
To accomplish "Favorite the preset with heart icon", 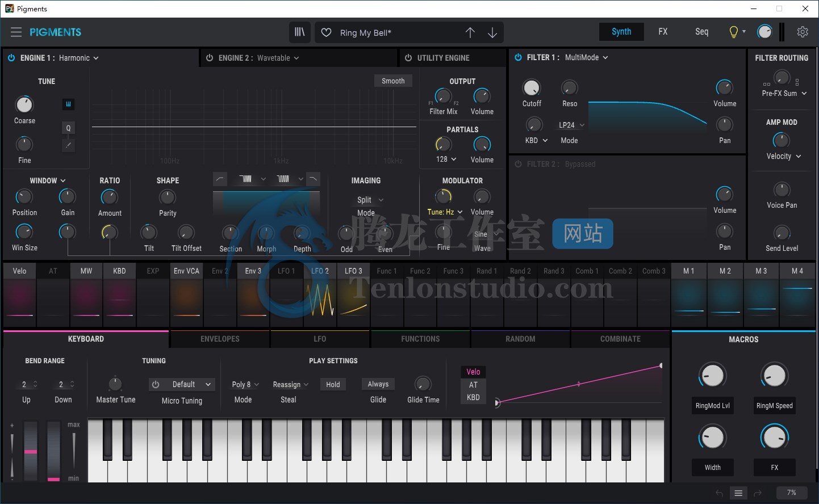I will tap(326, 32).
